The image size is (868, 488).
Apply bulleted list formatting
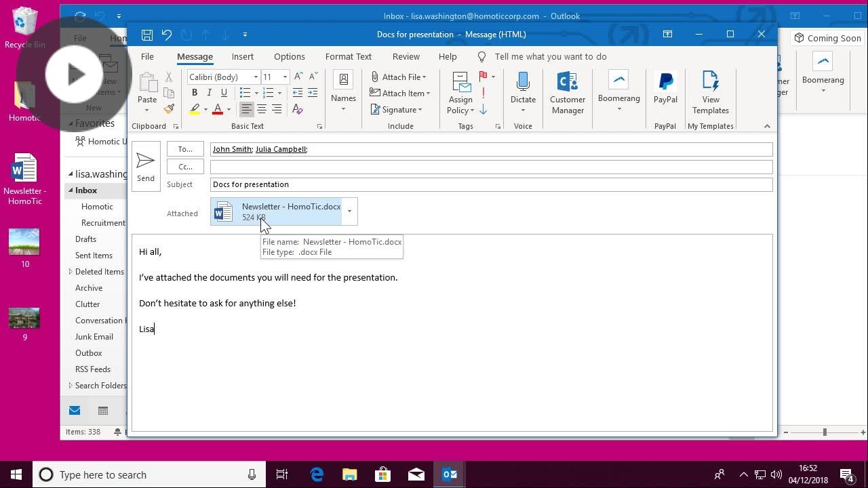(245, 93)
